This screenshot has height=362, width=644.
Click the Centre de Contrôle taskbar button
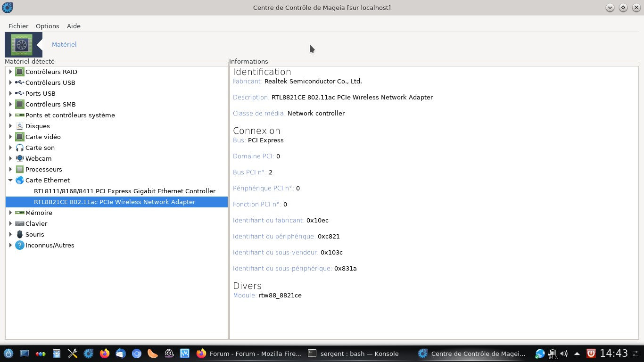point(472,354)
